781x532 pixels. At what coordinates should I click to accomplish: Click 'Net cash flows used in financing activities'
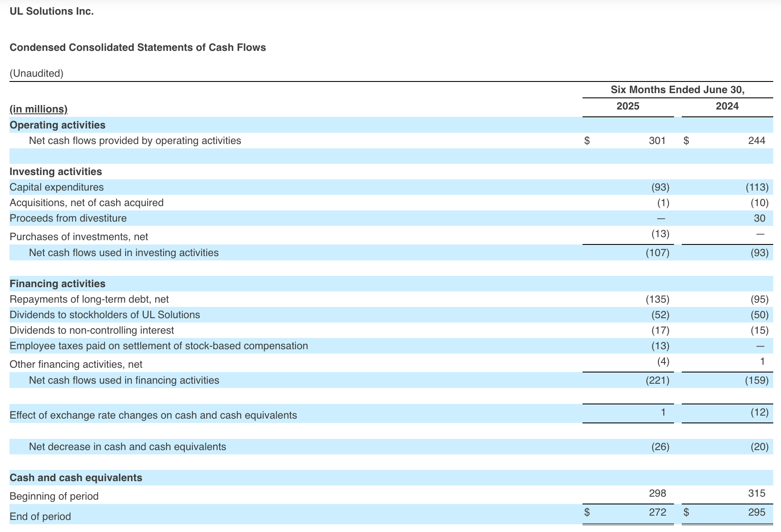coord(124,380)
